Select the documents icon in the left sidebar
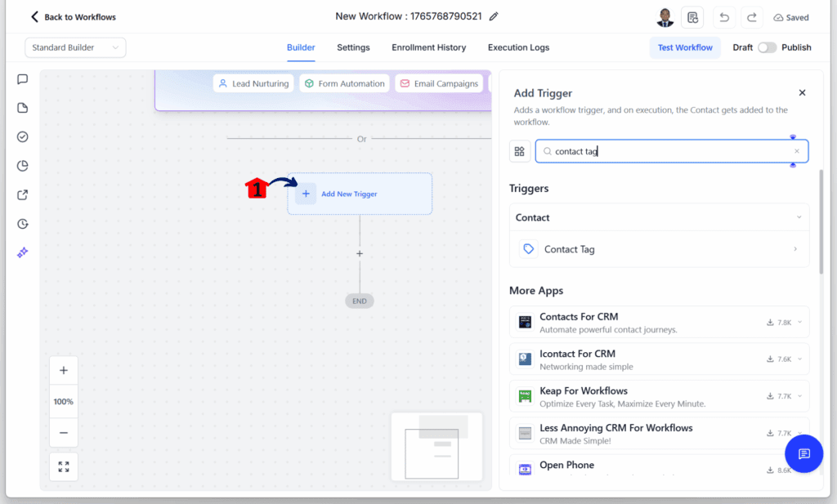837x504 pixels. coord(22,108)
